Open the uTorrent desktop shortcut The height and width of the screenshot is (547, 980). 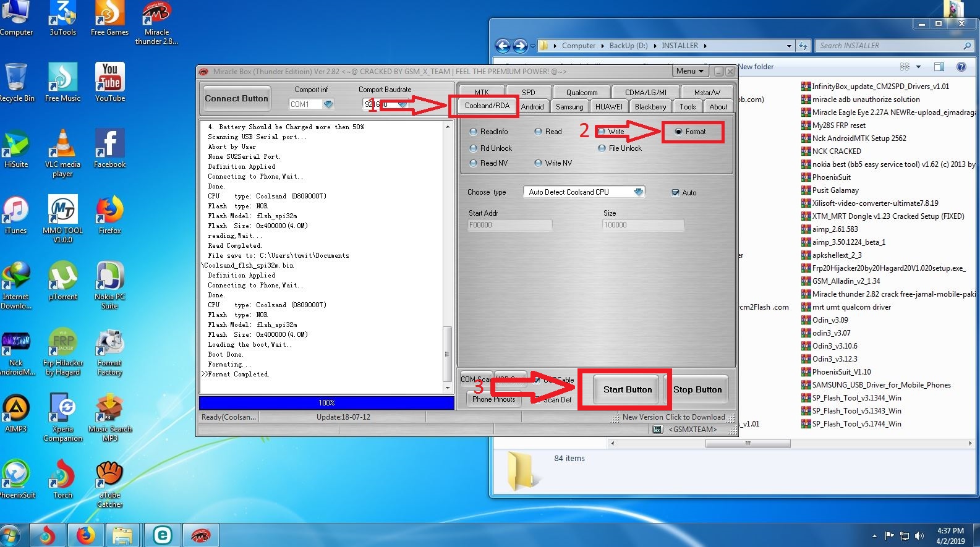pyautogui.click(x=62, y=281)
